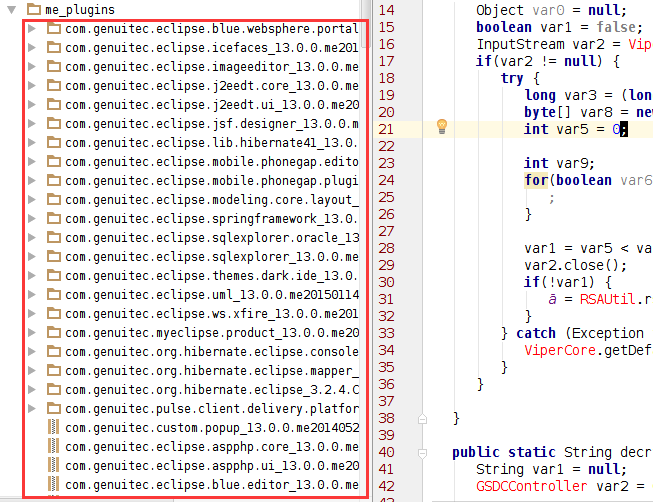Expand the myeclipse.product_13.0.0 folder
The height and width of the screenshot is (502, 653).
[32, 332]
